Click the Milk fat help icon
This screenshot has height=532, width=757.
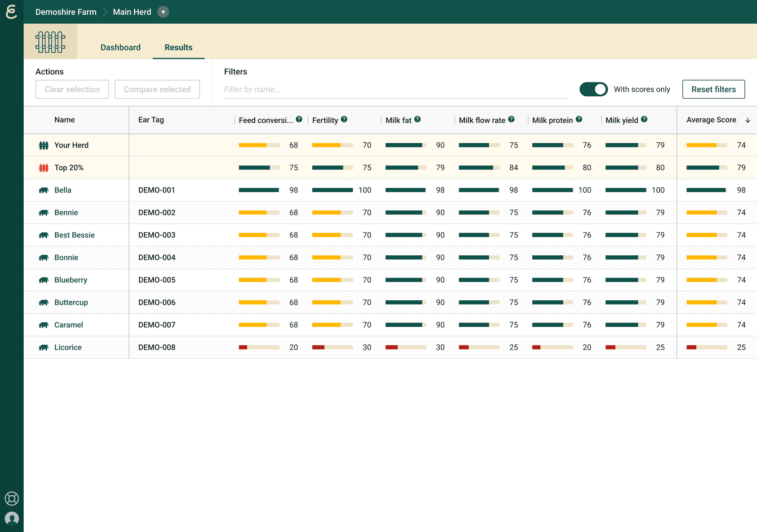417,119
